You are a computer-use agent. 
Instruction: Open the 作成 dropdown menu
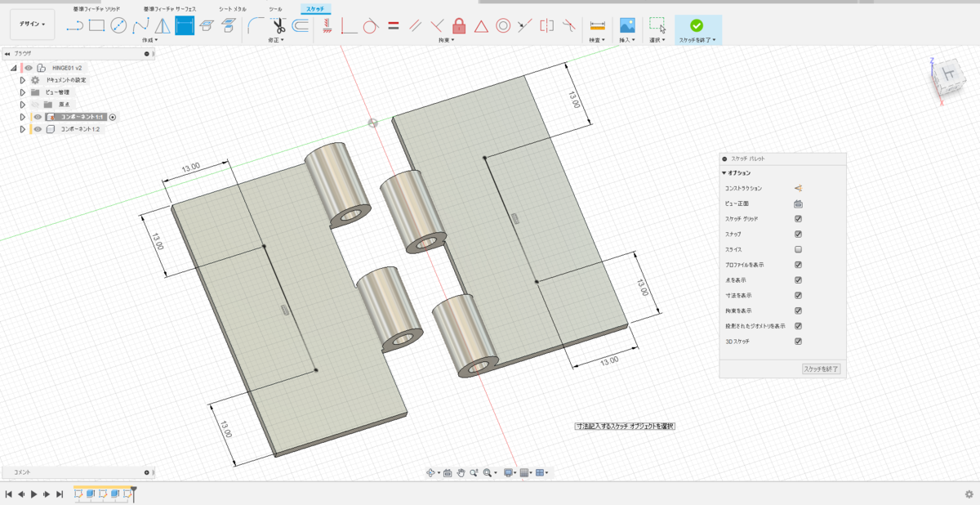(x=149, y=39)
